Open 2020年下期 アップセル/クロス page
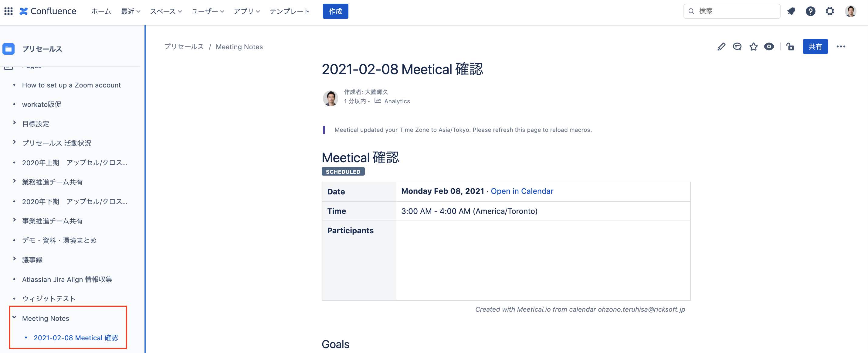This screenshot has width=868, height=353. (x=75, y=202)
